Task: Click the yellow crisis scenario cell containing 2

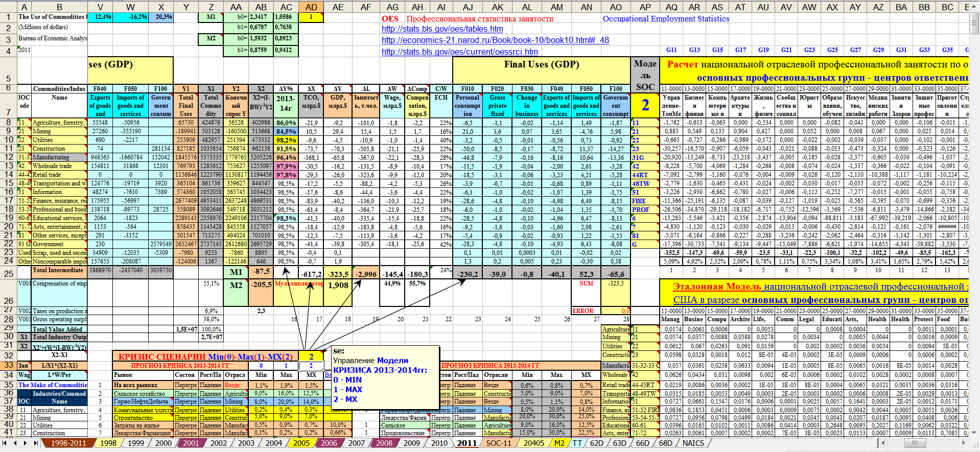Action: pyautogui.click(x=311, y=356)
